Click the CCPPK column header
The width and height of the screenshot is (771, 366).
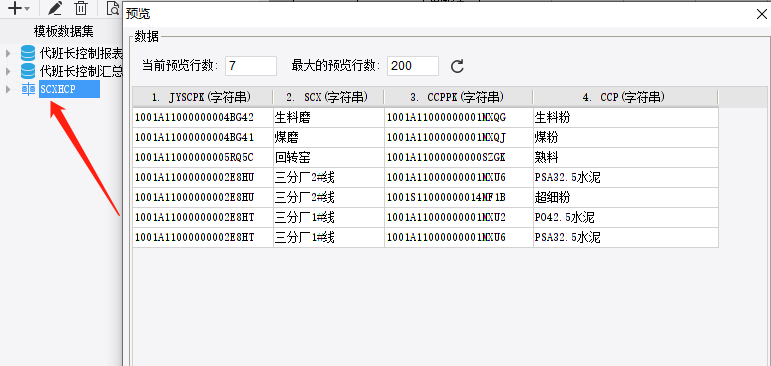coord(458,97)
